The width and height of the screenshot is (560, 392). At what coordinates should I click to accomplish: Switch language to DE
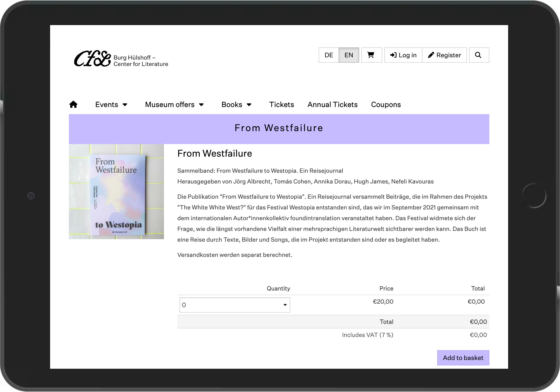coord(329,55)
